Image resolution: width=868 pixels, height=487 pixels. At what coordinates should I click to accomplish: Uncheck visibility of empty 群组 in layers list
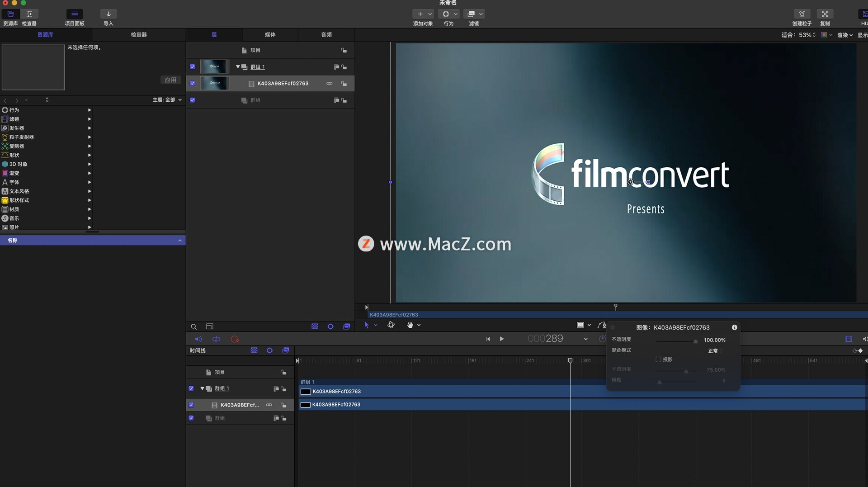point(193,100)
